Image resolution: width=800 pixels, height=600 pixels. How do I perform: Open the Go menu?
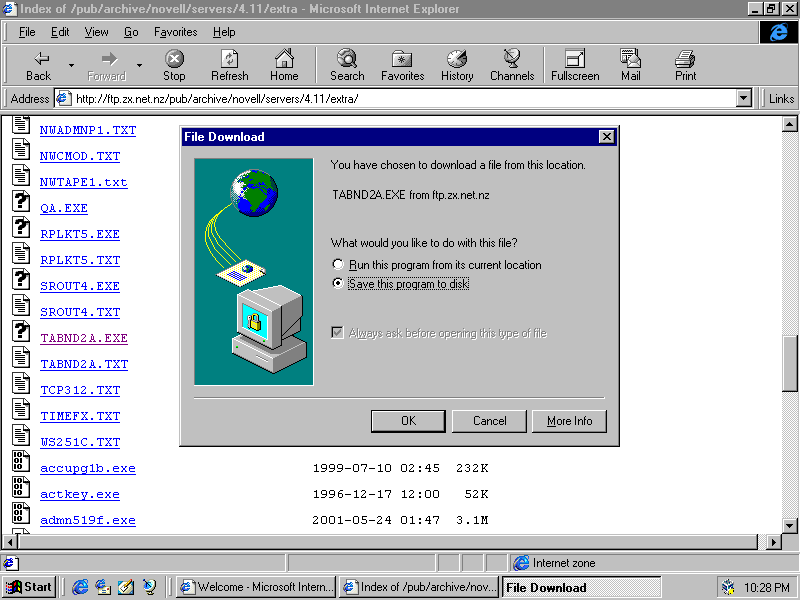point(131,32)
